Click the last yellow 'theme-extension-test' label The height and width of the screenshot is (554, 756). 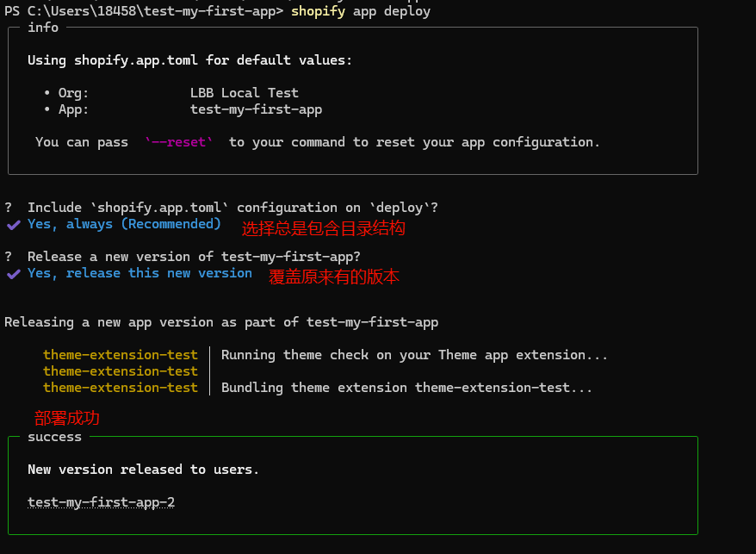(x=121, y=388)
